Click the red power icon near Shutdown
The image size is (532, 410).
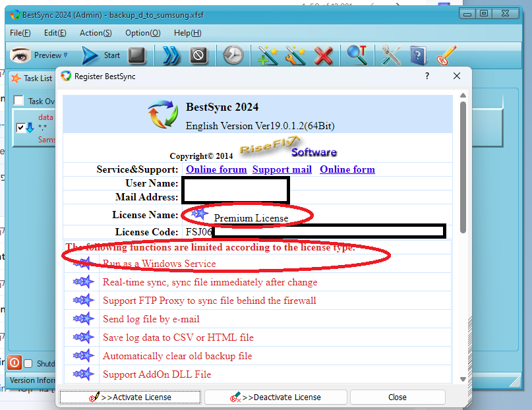[15, 363]
